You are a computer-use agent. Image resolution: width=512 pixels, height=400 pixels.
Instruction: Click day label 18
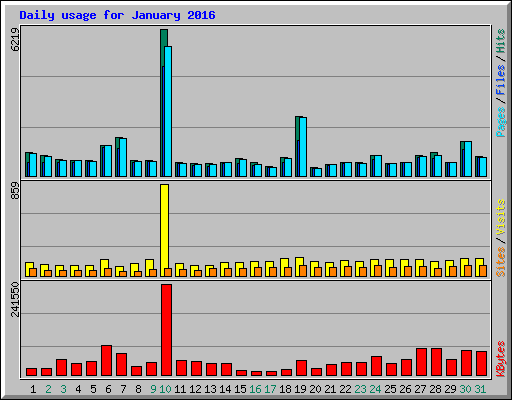[285, 389]
